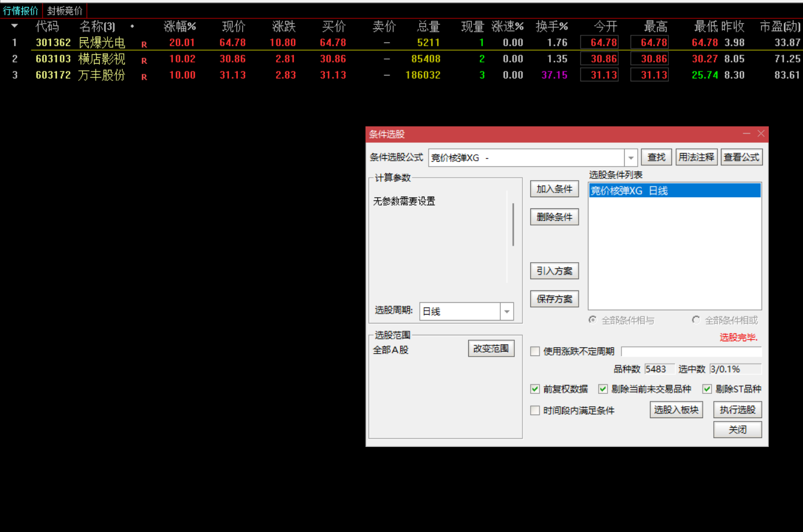Click the 执行选股 button

(x=737, y=410)
